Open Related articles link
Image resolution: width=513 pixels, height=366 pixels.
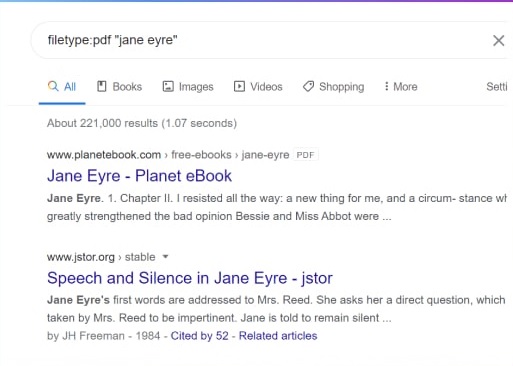click(x=278, y=336)
